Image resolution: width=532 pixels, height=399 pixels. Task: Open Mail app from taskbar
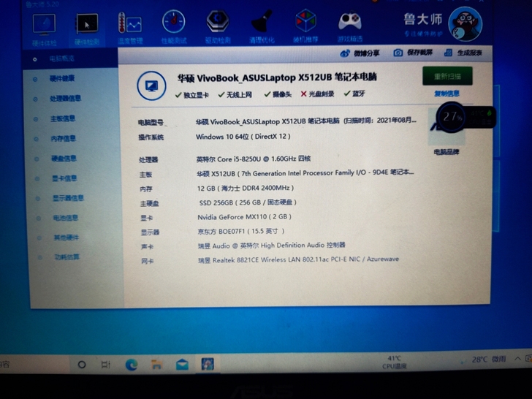point(182,365)
